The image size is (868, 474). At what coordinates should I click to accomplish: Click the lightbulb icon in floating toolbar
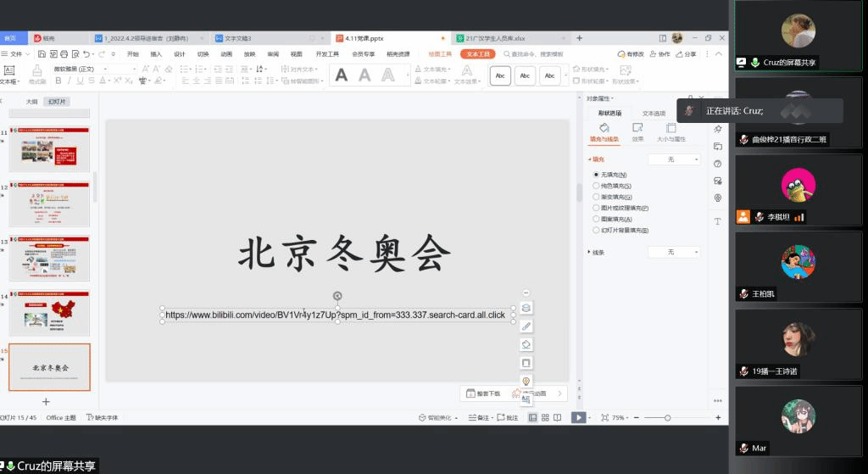pyautogui.click(x=526, y=382)
